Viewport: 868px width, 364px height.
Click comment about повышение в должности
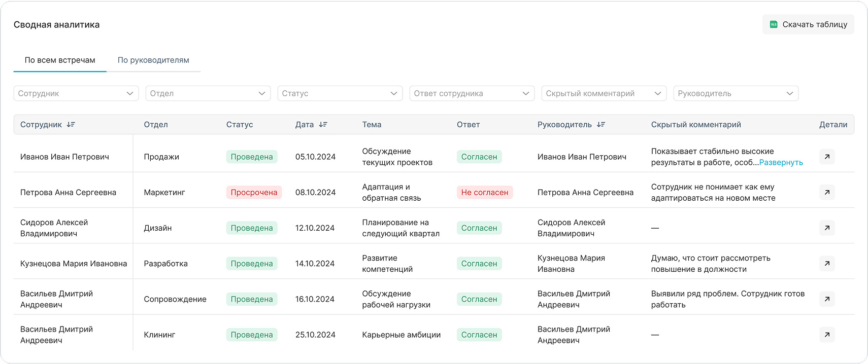711,263
